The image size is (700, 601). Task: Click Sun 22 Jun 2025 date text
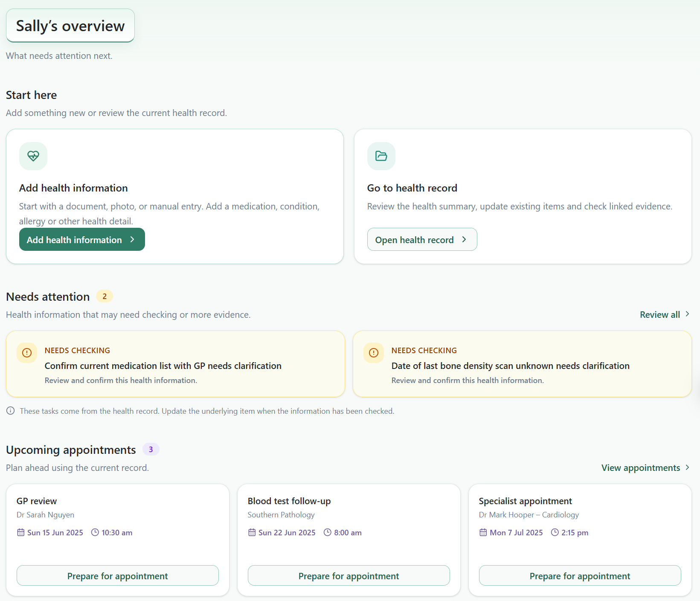(x=287, y=532)
